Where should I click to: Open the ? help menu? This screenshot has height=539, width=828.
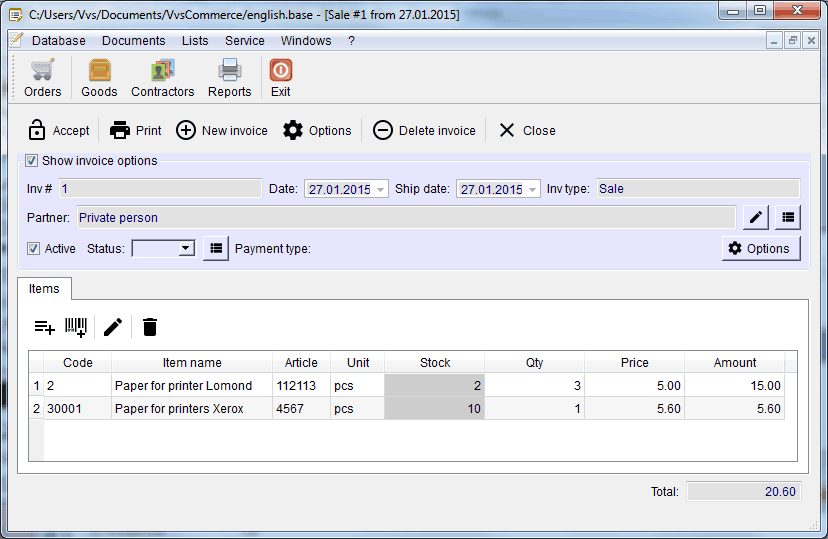pos(351,41)
